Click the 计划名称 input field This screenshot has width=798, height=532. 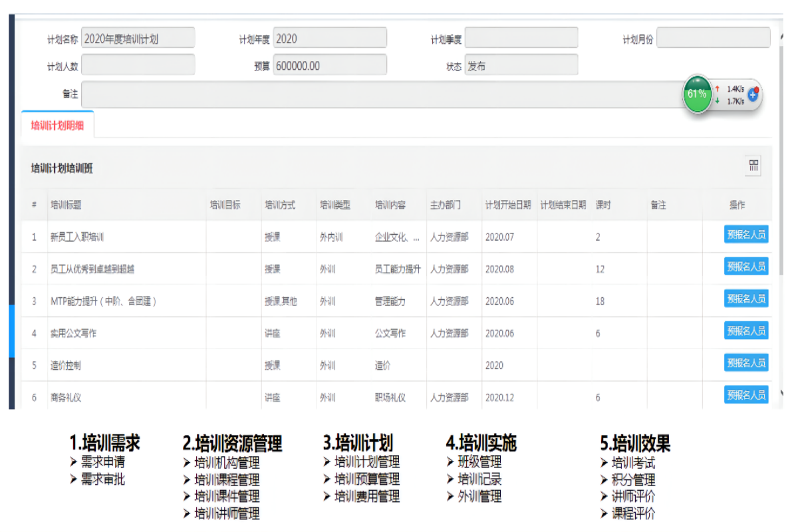coord(138,39)
